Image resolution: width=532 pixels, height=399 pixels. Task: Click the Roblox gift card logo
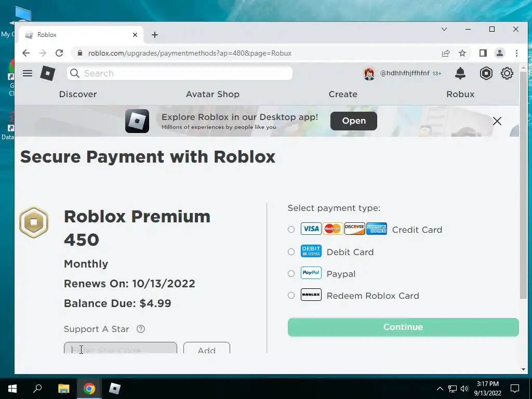(311, 295)
